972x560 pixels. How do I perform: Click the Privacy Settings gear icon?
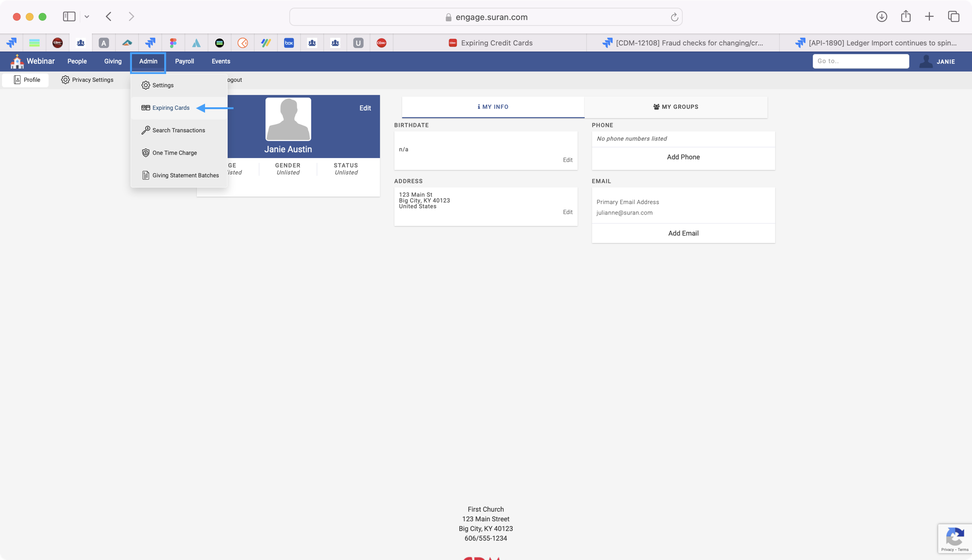coord(65,80)
